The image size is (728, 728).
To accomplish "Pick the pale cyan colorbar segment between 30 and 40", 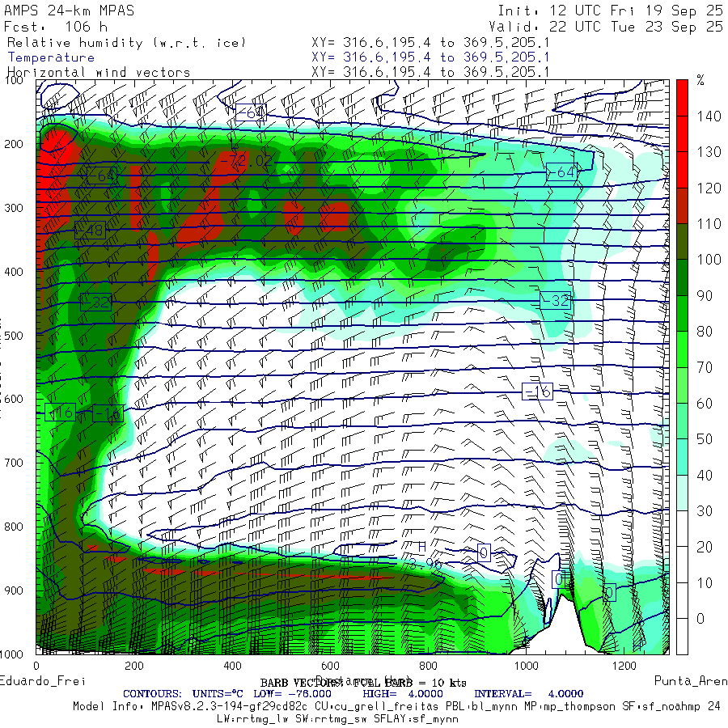I will [682, 493].
